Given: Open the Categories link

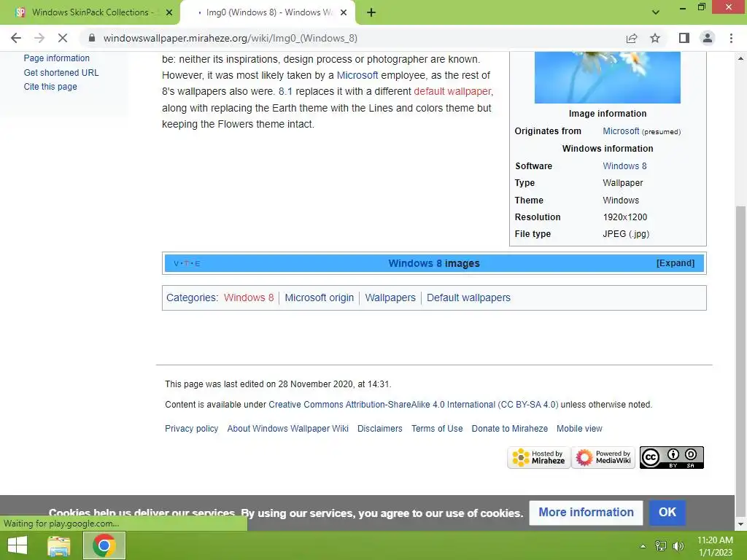Looking at the screenshot, I should coord(190,297).
